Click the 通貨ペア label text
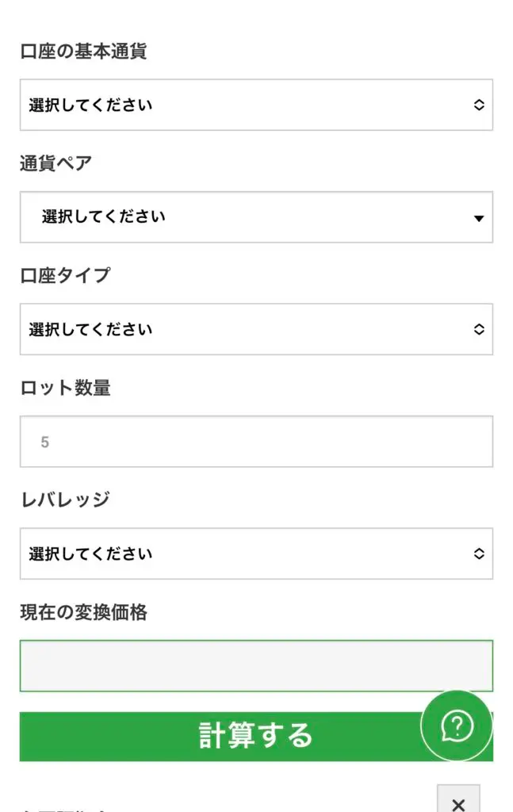Viewport: 513px width, 812px height. pos(56,163)
